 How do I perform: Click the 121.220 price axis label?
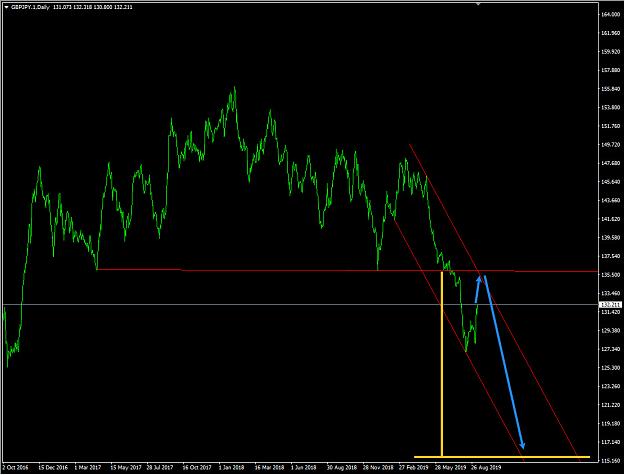tap(610, 405)
